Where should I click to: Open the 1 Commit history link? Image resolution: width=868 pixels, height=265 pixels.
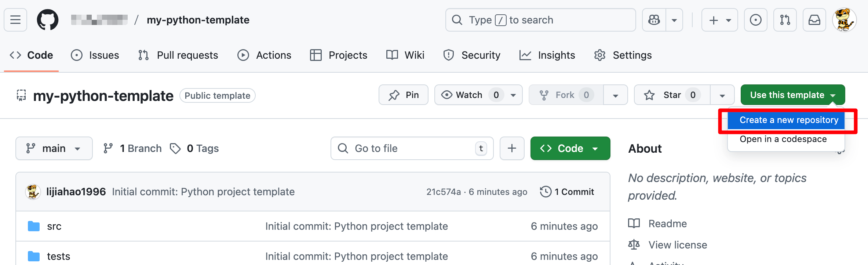tap(567, 192)
